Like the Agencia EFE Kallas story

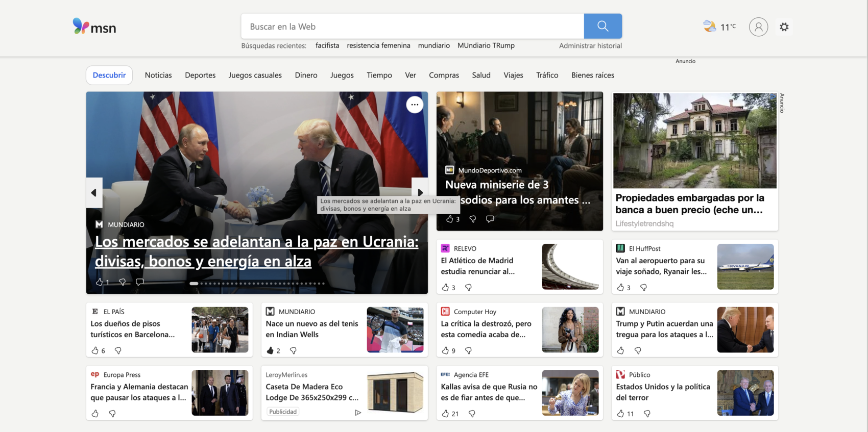[445, 414]
